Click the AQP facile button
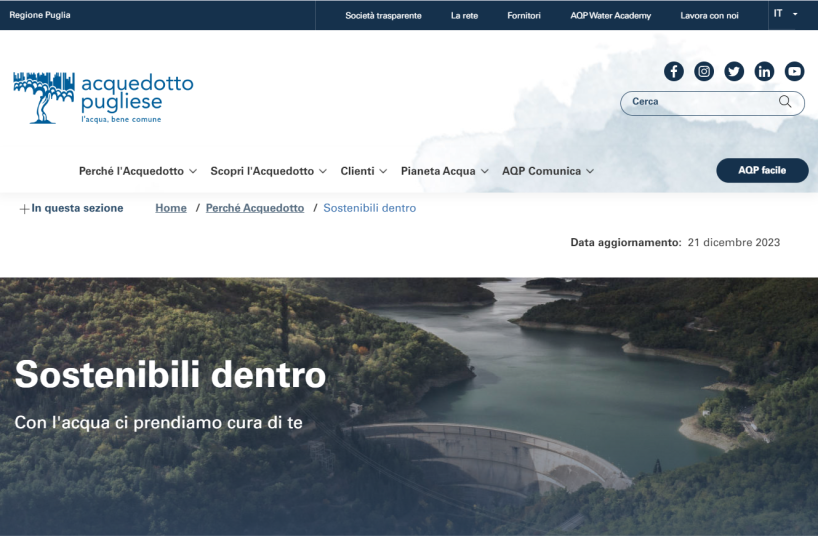Screen dimensions: 818x539 (x=762, y=170)
